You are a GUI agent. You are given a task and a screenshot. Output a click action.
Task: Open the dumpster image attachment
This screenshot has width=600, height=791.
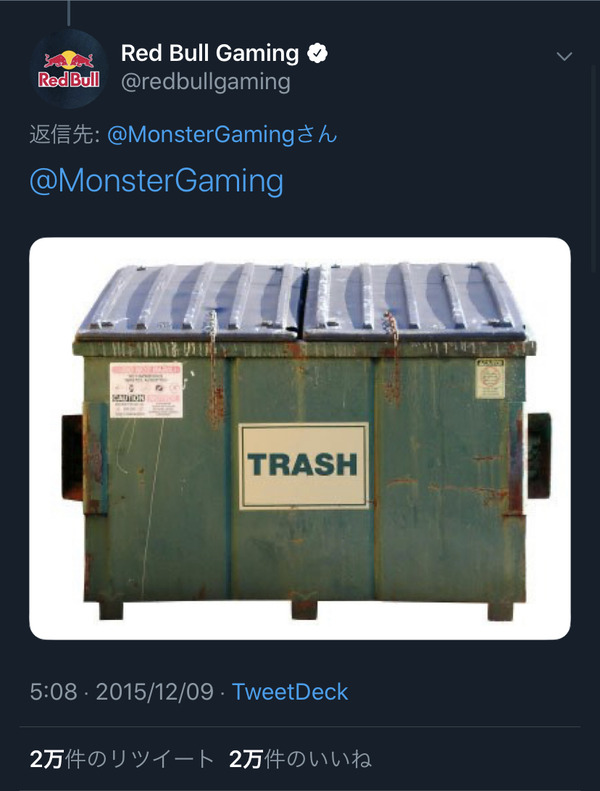pyautogui.click(x=300, y=438)
